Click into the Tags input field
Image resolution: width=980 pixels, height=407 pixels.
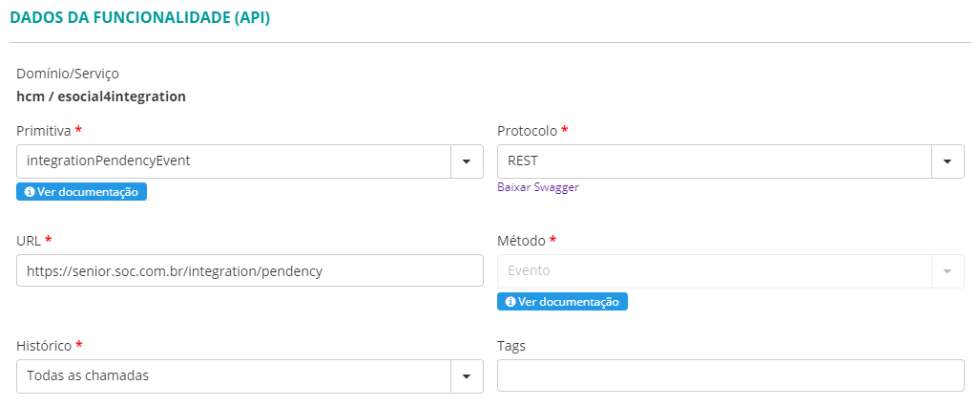730,376
